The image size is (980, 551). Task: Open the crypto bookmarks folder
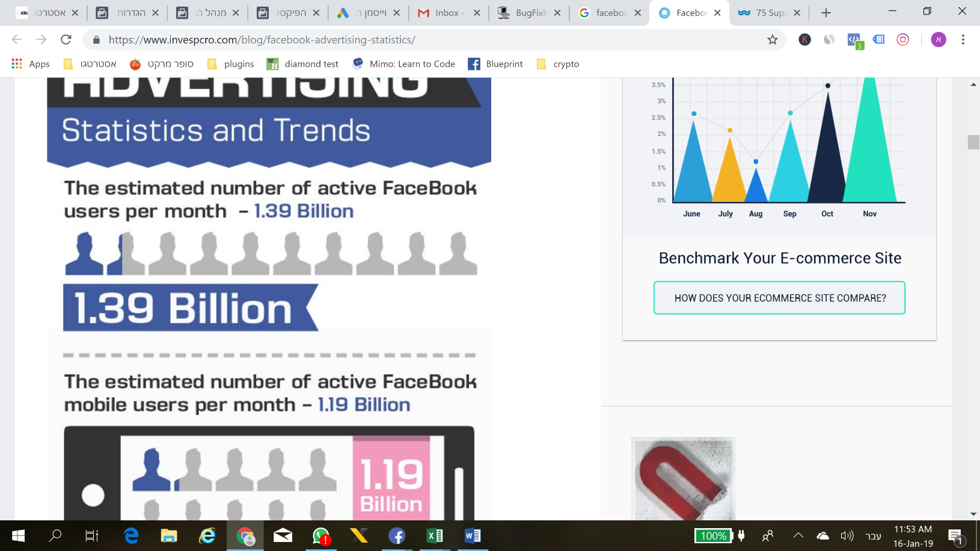click(558, 64)
